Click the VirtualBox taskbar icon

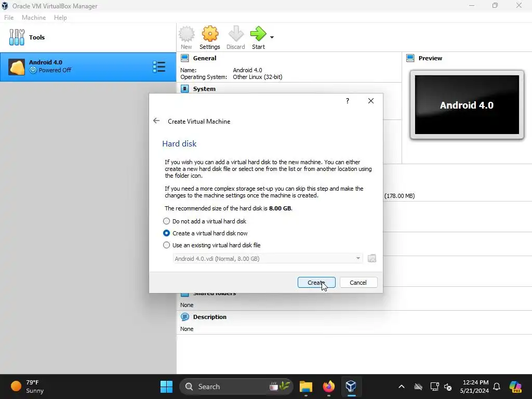point(351,387)
